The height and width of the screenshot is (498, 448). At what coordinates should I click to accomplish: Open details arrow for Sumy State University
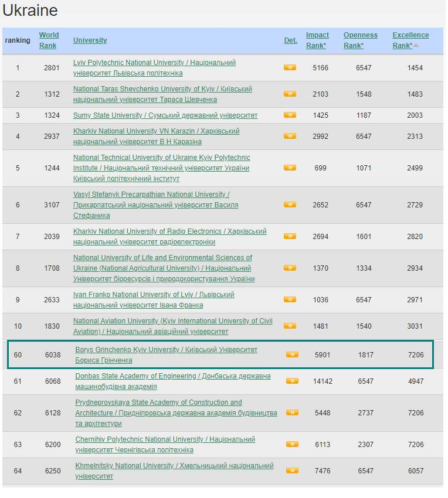point(290,115)
